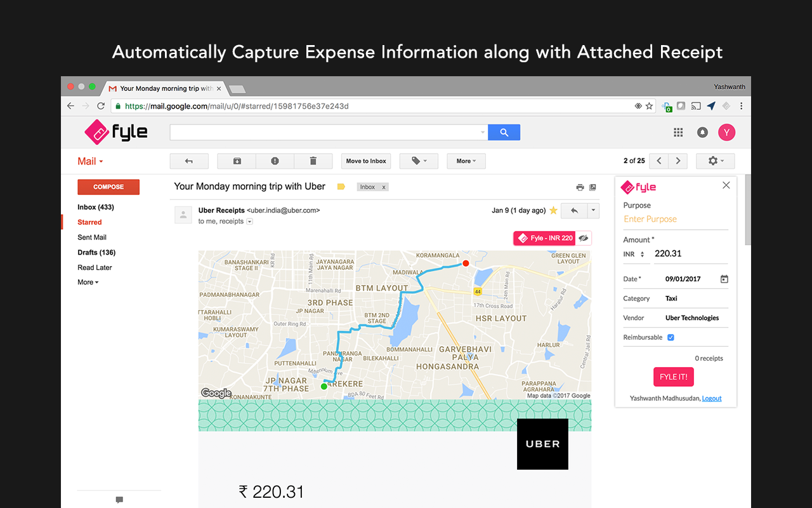Open the Google apps grid
Screen dimensions: 812x508
pos(678,132)
